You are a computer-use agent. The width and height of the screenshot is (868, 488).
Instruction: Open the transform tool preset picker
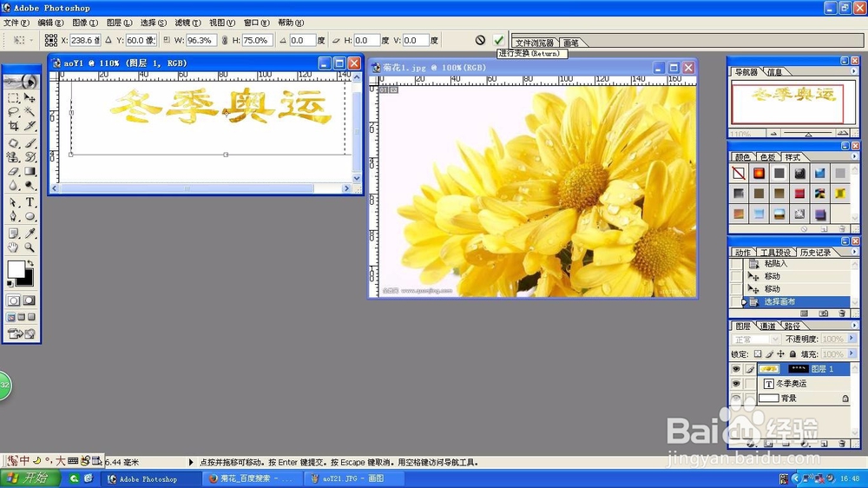(23, 40)
